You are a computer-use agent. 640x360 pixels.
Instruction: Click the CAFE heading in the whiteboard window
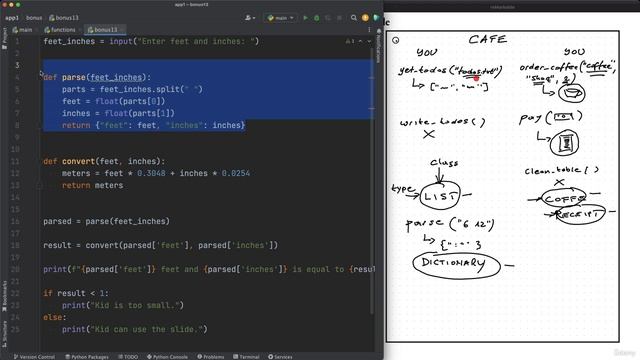[x=488, y=40]
